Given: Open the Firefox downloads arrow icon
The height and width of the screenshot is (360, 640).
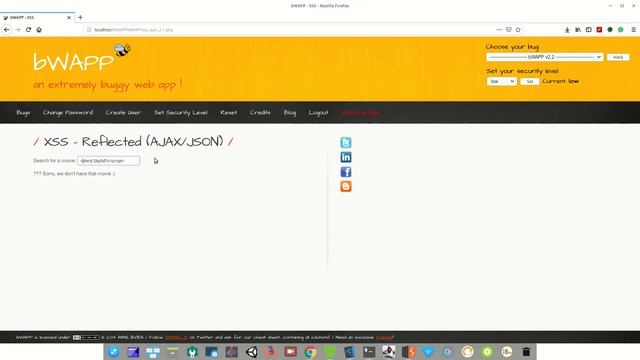Looking at the screenshot, I should (x=567, y=30).
